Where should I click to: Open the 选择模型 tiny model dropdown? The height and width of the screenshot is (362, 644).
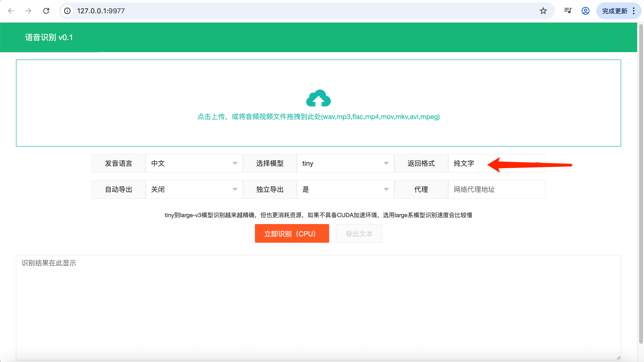[x=345, y=163]
